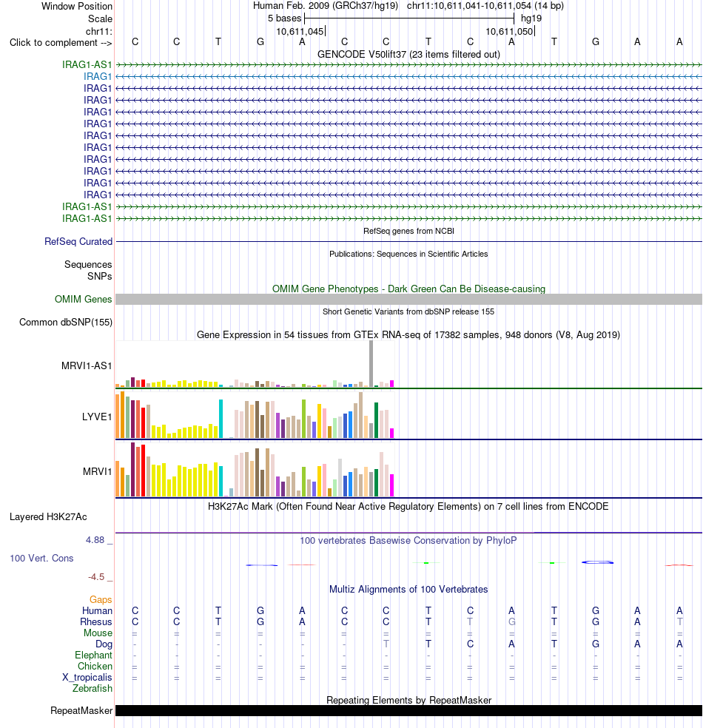The height and width of the screenshot is (728, 703).
Task: Click the "MRVI1-AS1" GTEx gene label
Action: (87, 366)
